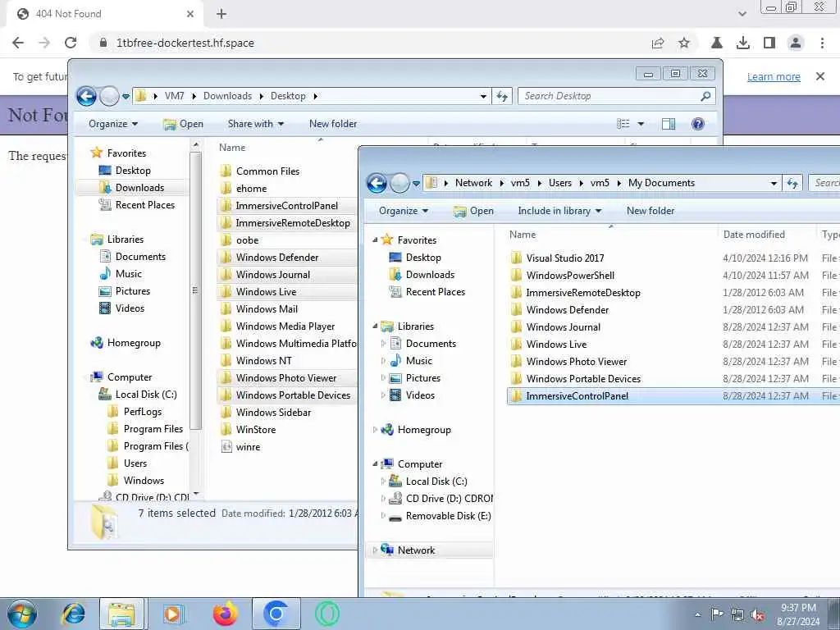Open the Learn more link
The width and height of the screenshot is (840, 630).
(774, 76)
